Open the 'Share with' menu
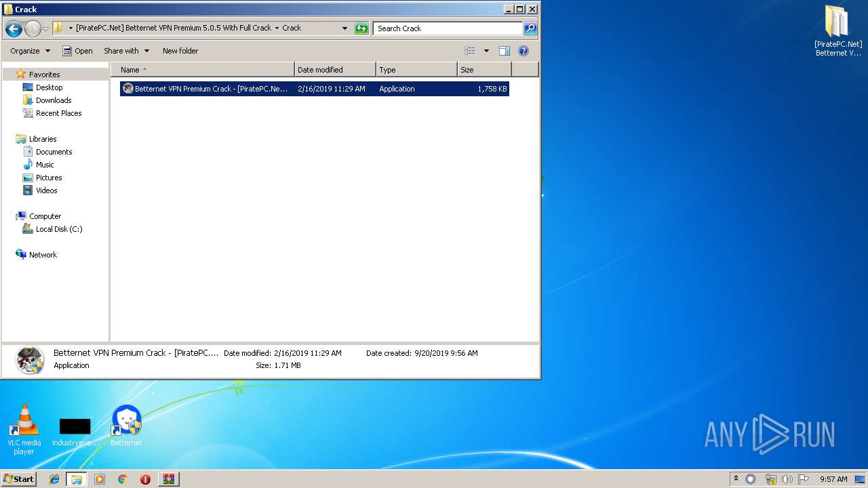Image resolution: width=868 pixels, height=488 pixels. pos(126,51)
